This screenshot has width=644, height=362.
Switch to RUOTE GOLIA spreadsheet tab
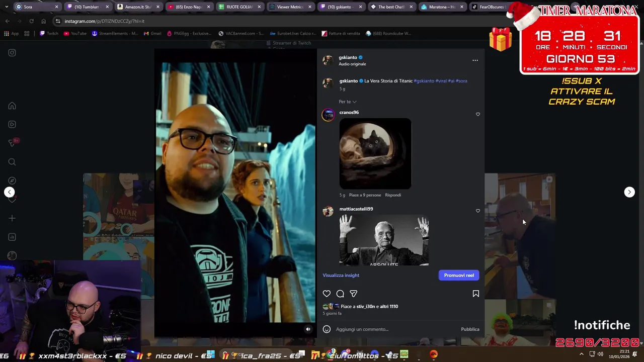(239, 7)
